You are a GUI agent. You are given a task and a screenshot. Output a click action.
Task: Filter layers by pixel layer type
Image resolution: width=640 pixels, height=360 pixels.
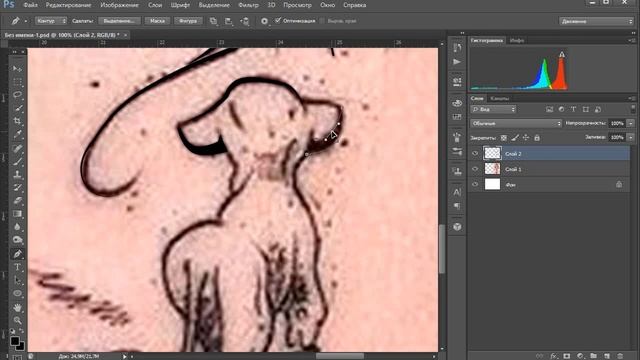pos(549,109)
